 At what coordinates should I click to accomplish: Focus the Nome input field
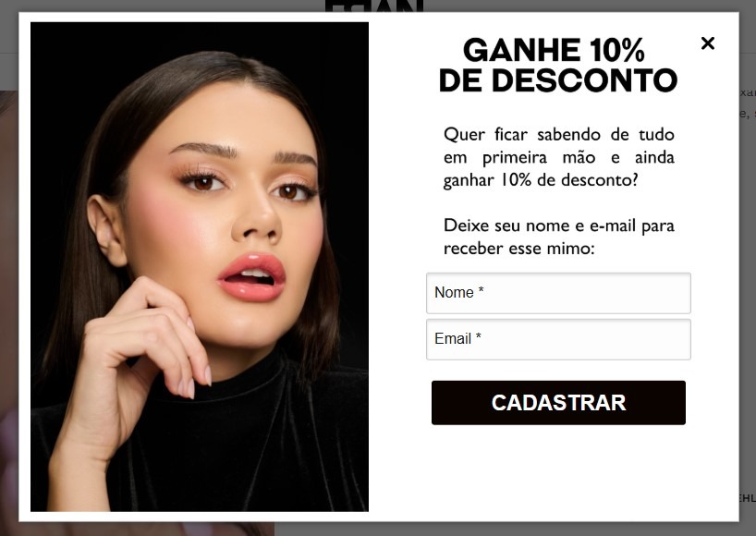(558, 293)
